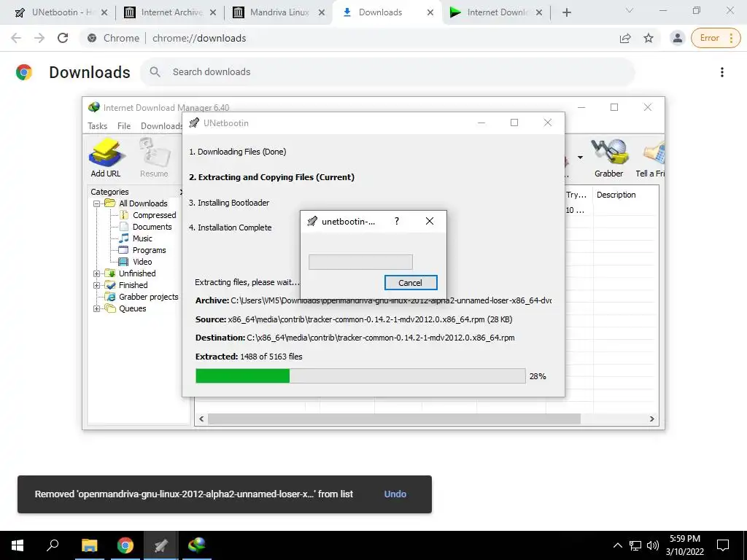Image resolution: width=747 pixels, height=560 pixels.
Task: Close the Categories panel in IDM
Action: (x=181, y=192)
